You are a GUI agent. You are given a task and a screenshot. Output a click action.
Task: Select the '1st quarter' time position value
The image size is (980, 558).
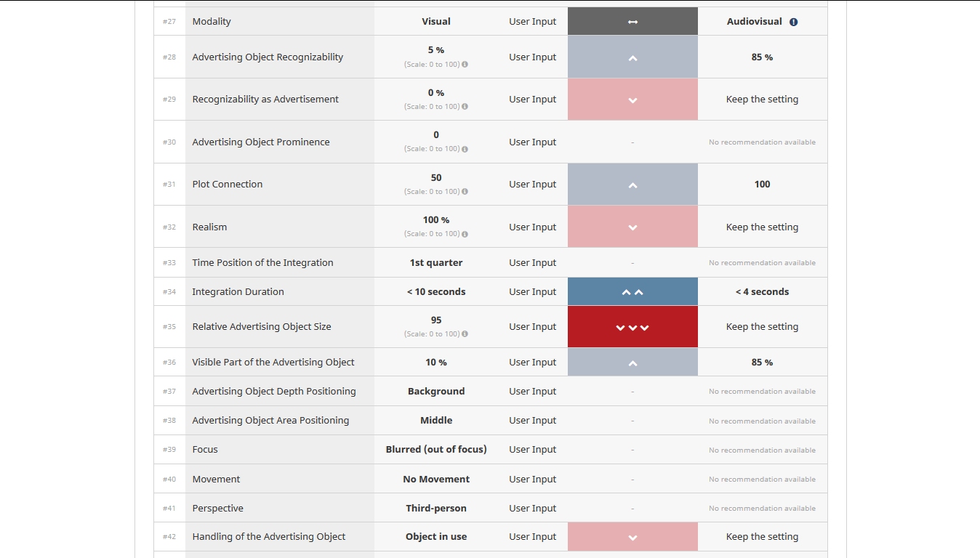(x=436, y=263)
